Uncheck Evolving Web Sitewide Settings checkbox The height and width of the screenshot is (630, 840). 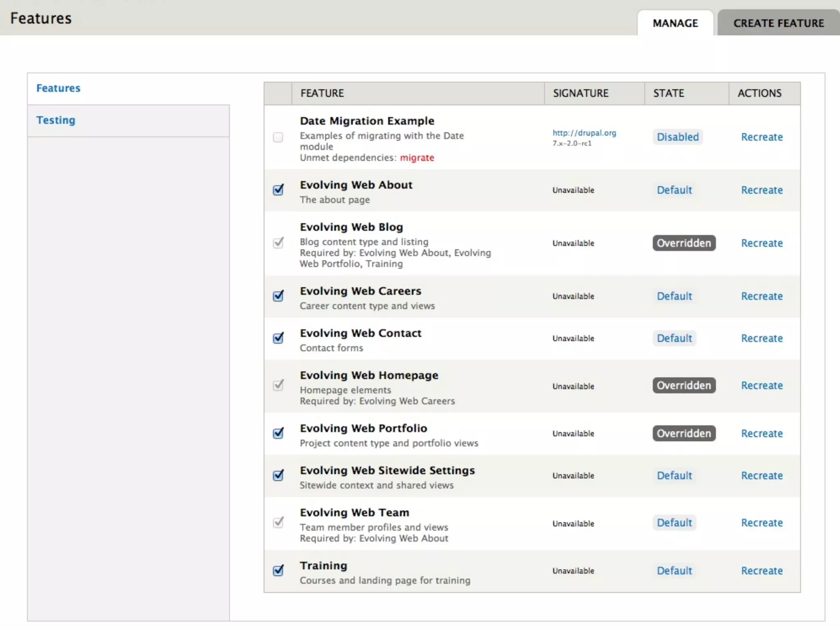(278, 475)
